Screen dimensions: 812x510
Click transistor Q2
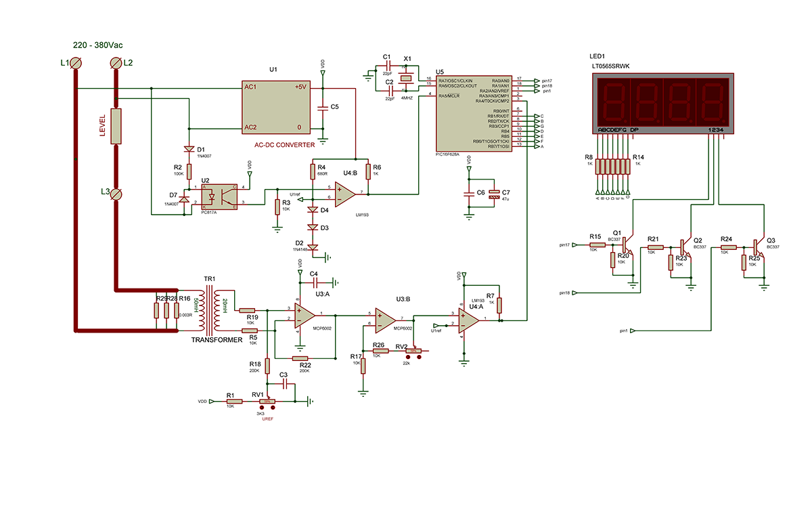685,247
